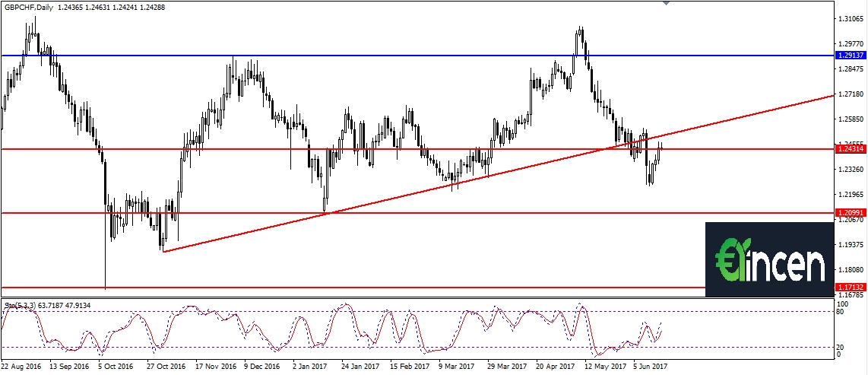
Task: Click the 29 Mar 2017 date label
Action: (x=507, y=367)
